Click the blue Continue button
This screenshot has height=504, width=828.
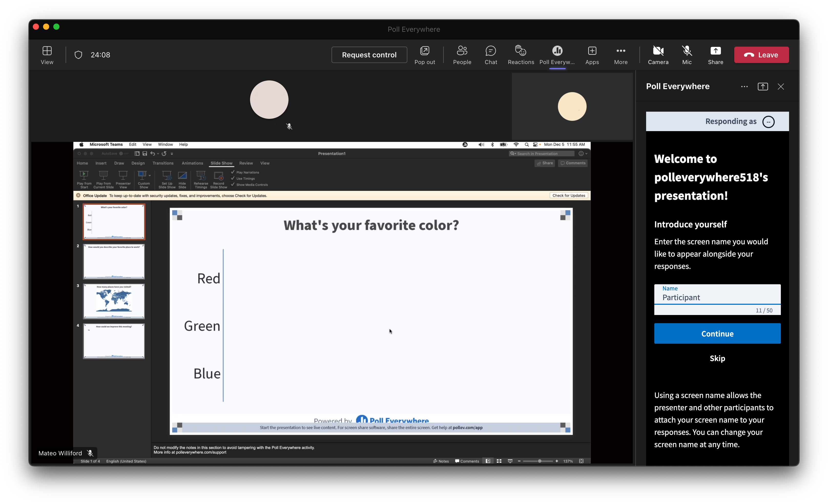(x=717, y=333)
